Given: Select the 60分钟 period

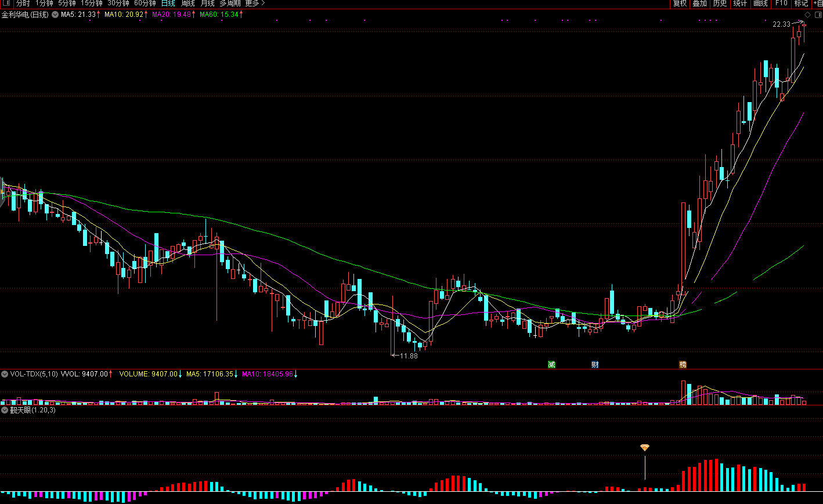Looking at the screenshot, I should [x=145, y=3].
